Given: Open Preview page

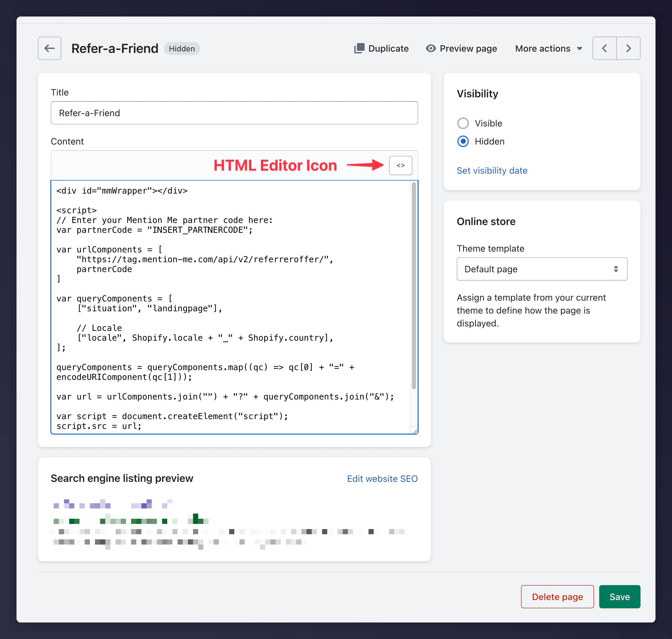Looking at the screenshot, I should pos(461,48).
